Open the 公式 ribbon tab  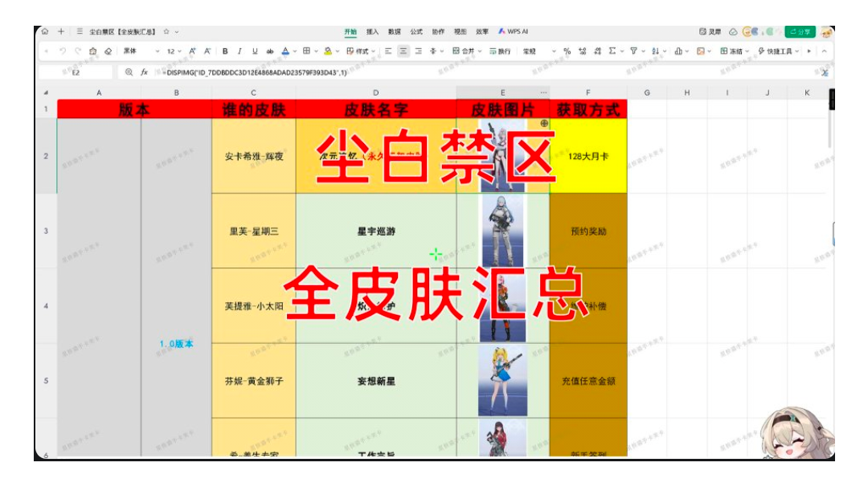[416, 32]
